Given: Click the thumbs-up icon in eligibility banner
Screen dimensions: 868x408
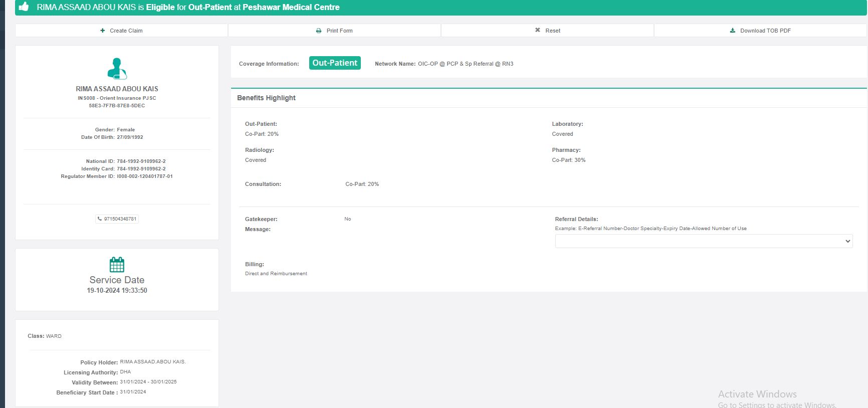Looking at the screenshot, I should [24, 7].
